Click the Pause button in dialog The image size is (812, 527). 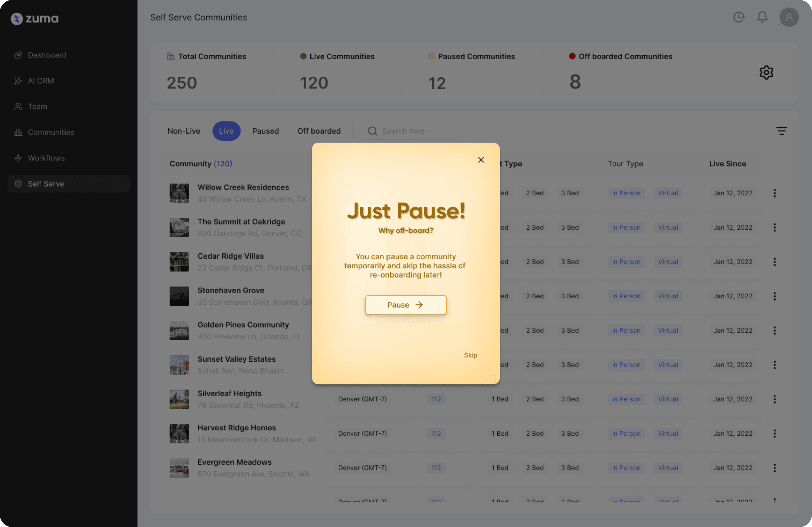405,305
